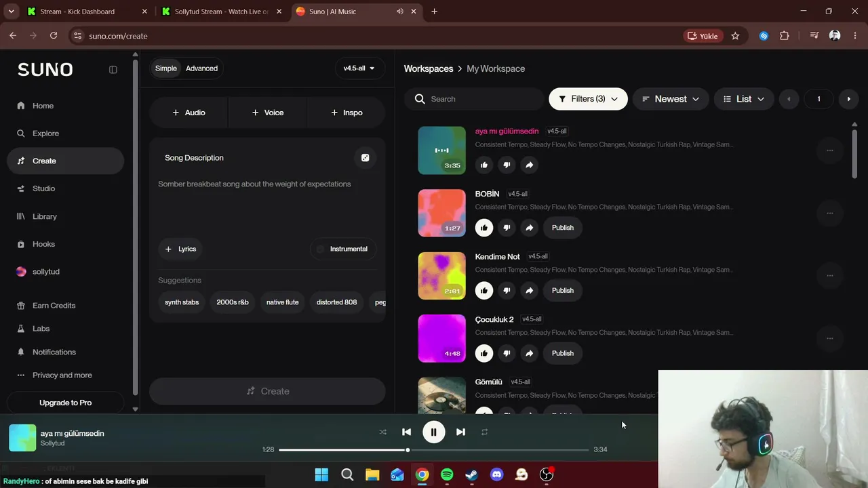
Task: Bookmark this page with star icon
Action: pos(735,36)
